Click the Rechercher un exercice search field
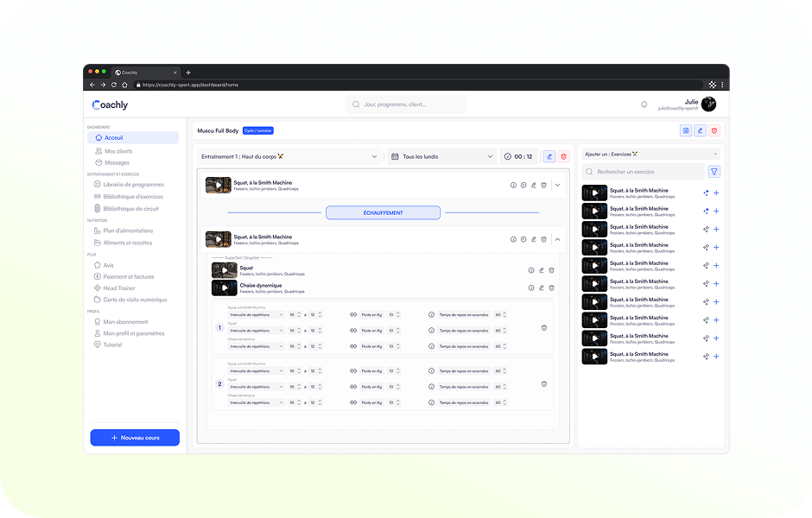The height and width of the screenshot is (518, 812). coord(644,172)
